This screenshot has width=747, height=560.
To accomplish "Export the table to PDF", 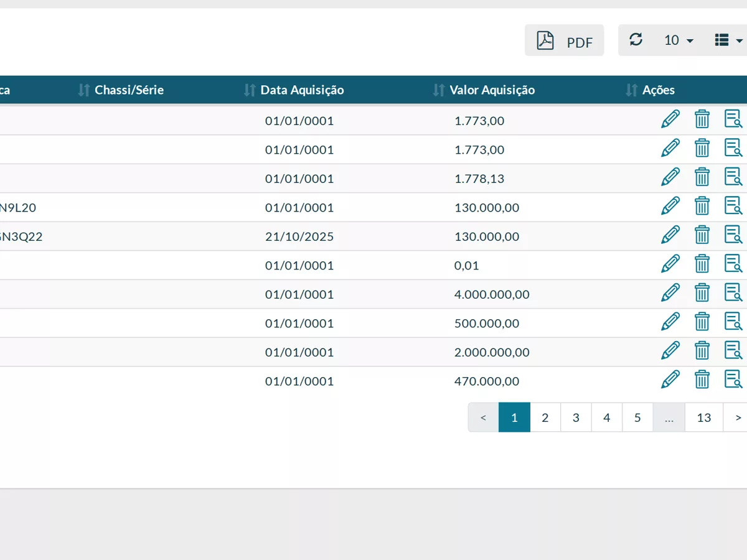I will 564,40.
